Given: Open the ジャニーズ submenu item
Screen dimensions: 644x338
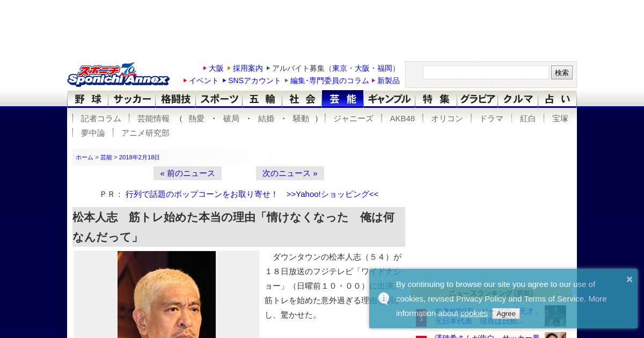Looking at the screenshot, I should (x=353, y=119).
